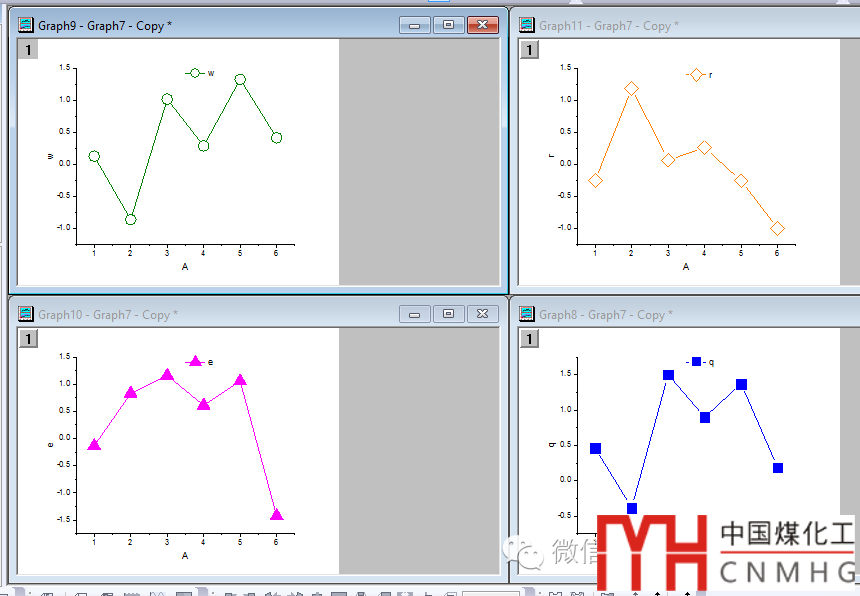Click the magenta triangle legend symbol for e

tap(195, 361)
